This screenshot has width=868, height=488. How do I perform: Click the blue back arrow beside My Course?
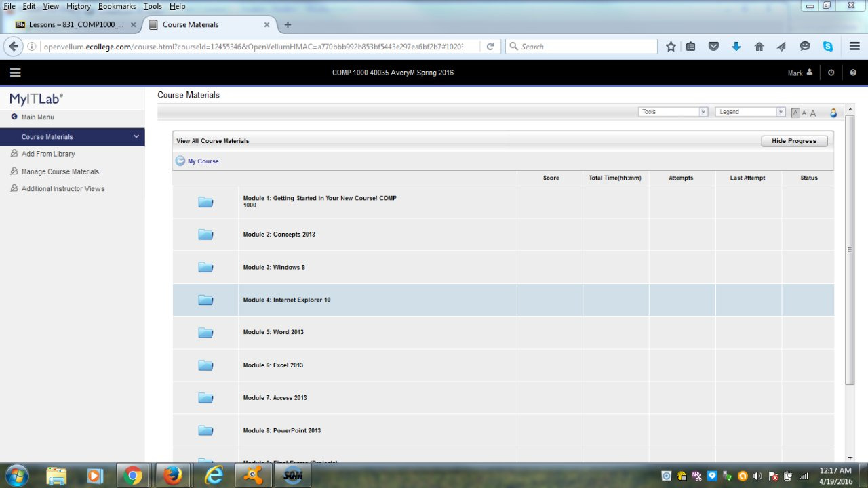180,161
